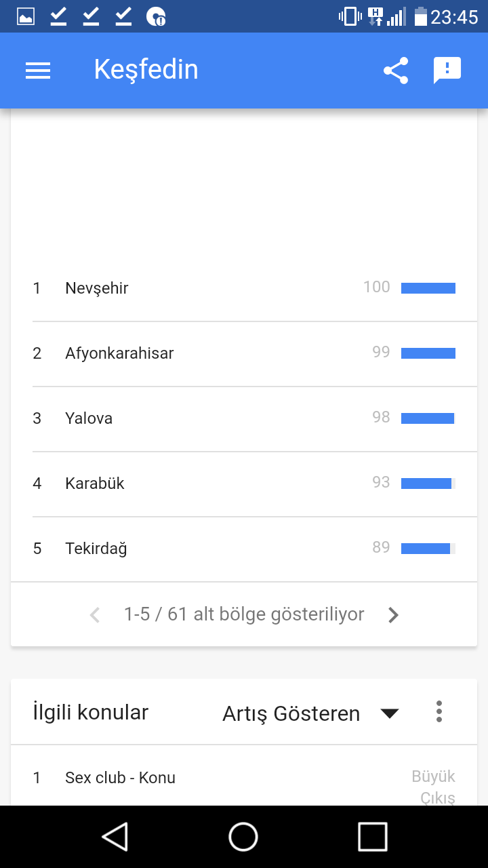
Task: Tap the İlgili konular card heading
Action: tap(90, 713)
